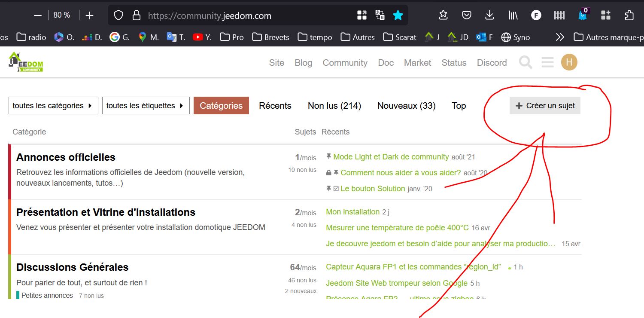
Task: Open search on the Jeedom community site
Action: [526, 62]
